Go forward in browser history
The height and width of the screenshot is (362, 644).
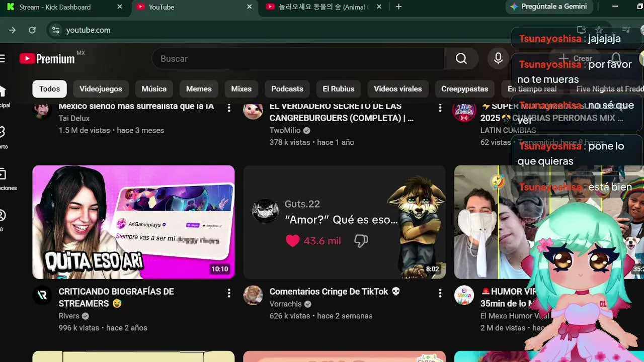coord(13,30)
